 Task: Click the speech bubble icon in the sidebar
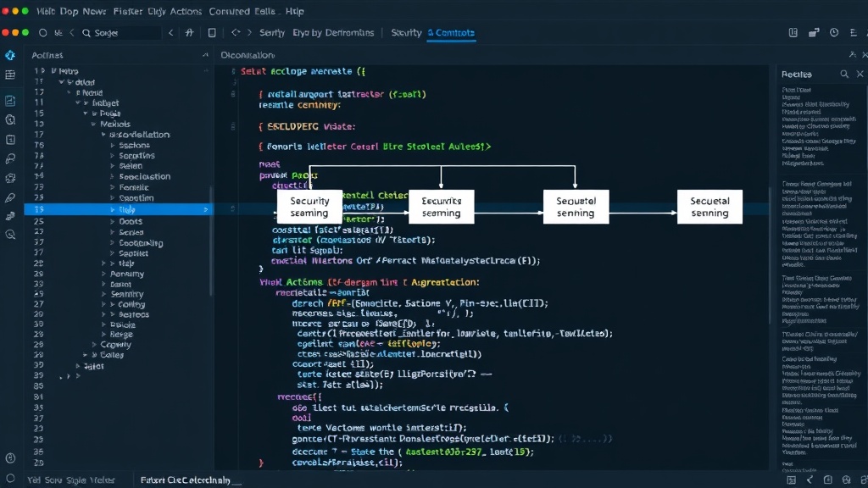(x=10, y=158)
